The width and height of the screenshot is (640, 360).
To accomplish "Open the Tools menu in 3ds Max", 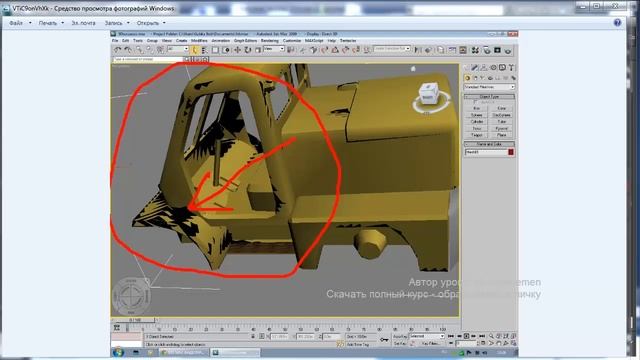I will pyautogui.click(x=138, y=41).
